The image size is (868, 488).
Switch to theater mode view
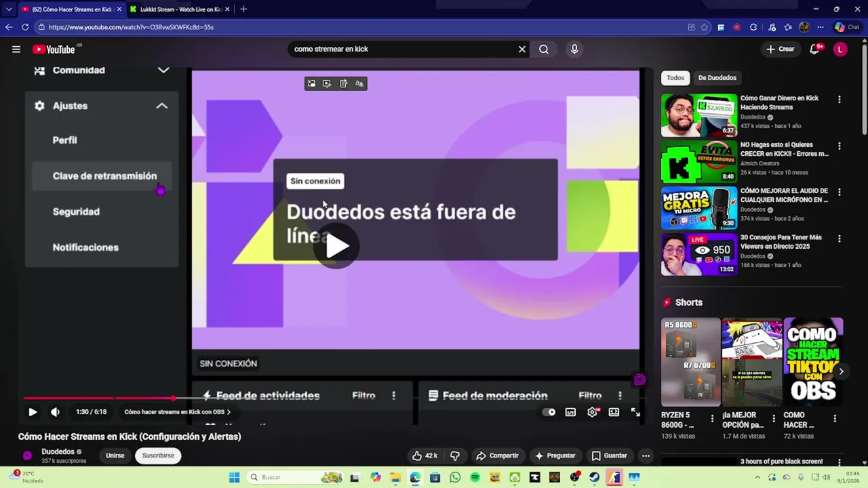click(614, 412)
